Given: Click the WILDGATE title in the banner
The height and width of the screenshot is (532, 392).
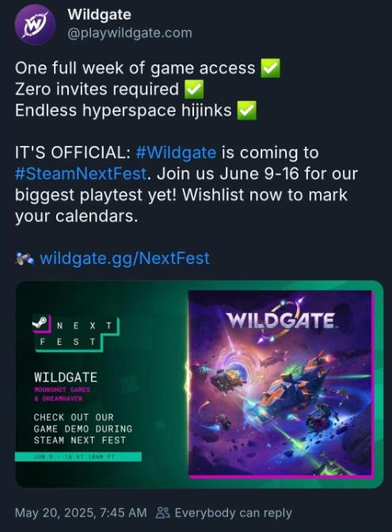Looking at the screenshot, I should (x=66, y=377).
